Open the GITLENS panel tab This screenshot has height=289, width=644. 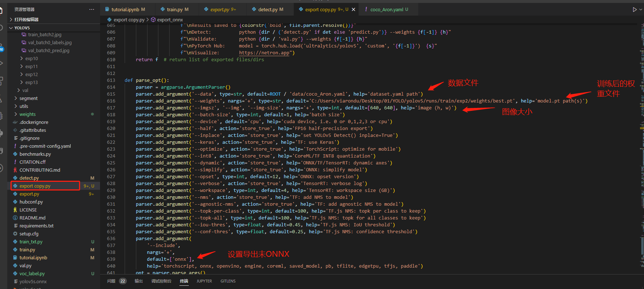click(228, 281)
